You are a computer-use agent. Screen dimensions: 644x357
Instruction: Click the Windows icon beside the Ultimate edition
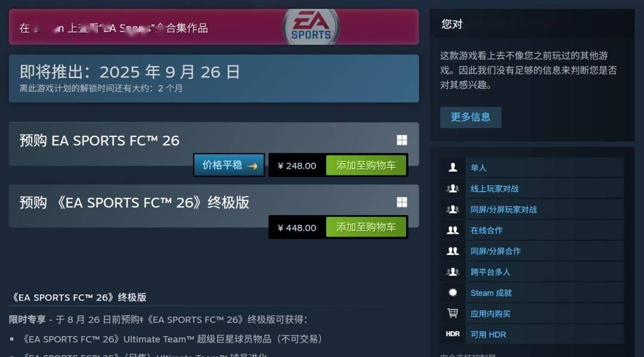coord(402,202)
